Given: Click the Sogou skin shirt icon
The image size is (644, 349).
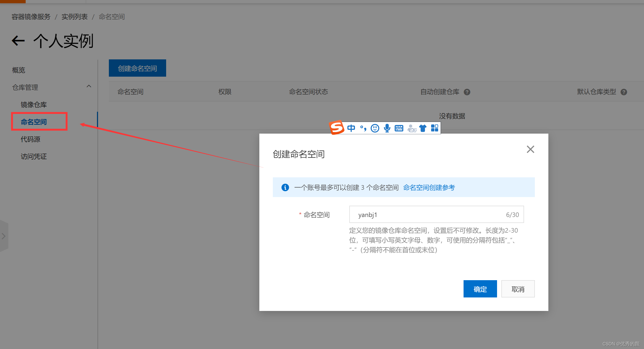Looking at the screenshot, I should [423, 128].
